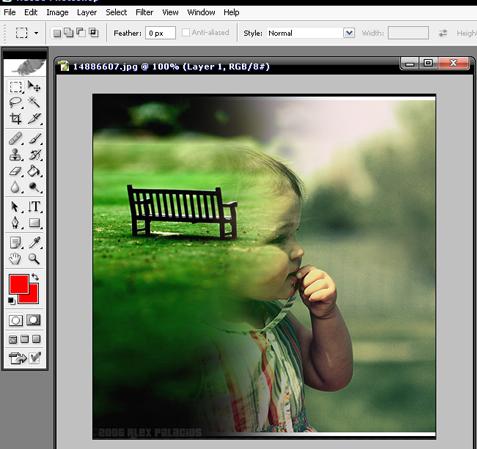Click the document icon in 14886607.jpg title bar
477x449 pixels.
click(63, 66)
